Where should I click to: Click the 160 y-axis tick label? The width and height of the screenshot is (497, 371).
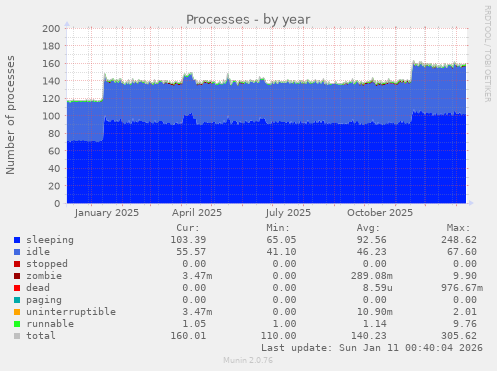51,63
